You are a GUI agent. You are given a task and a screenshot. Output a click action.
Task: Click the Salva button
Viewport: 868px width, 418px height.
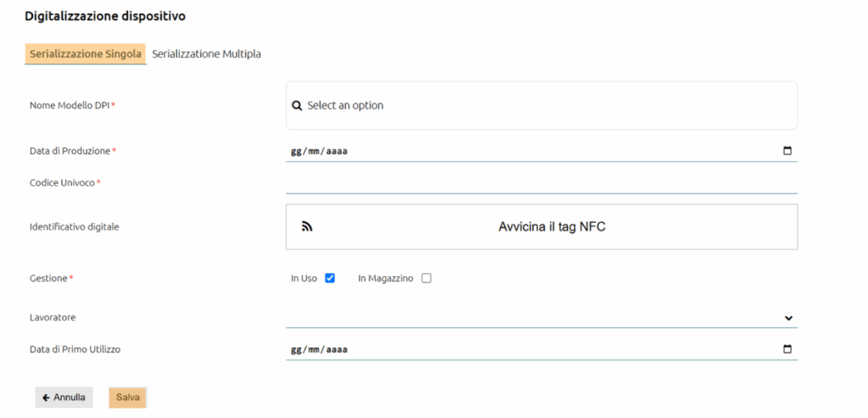[x=128, y=398]
